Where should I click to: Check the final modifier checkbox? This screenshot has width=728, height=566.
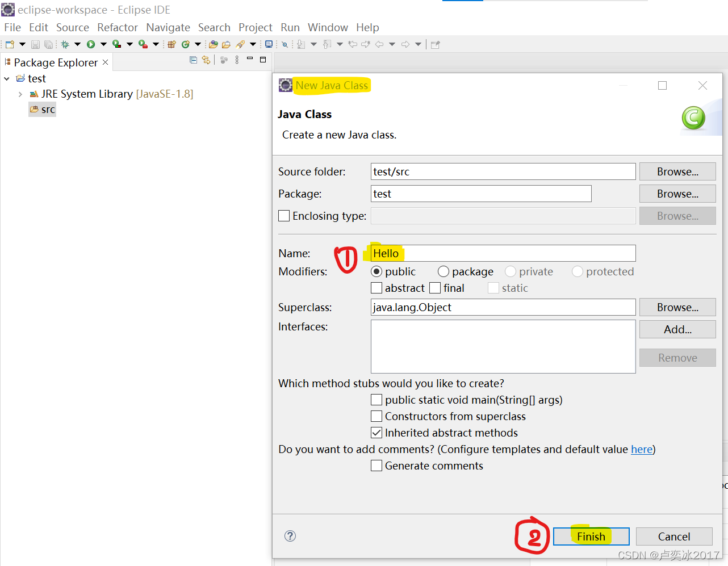click(x=435, y=288)
